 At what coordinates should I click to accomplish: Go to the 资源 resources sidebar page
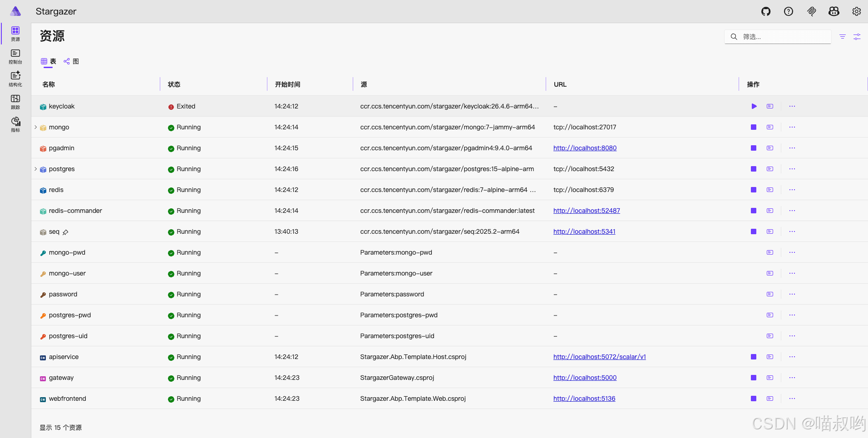point(15,34)
